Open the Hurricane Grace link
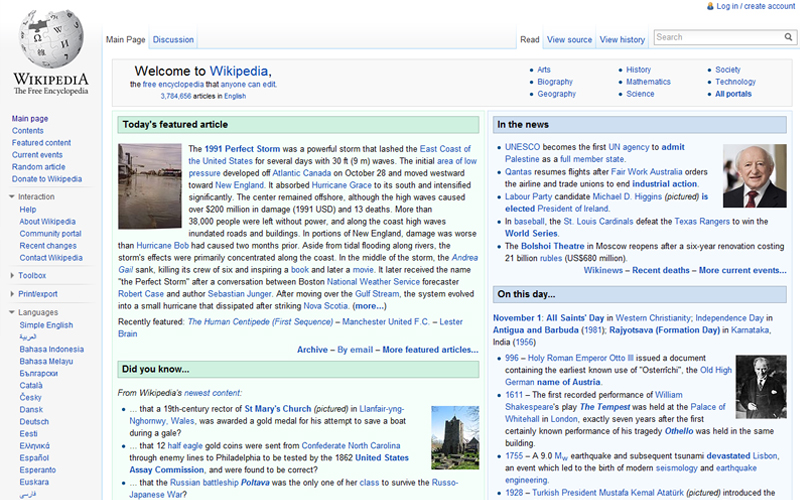 coord(341,185)
